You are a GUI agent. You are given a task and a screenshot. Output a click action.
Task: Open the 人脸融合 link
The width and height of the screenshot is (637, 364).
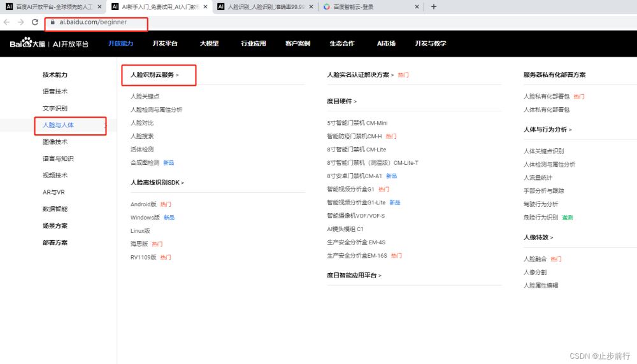click(535, 259)
